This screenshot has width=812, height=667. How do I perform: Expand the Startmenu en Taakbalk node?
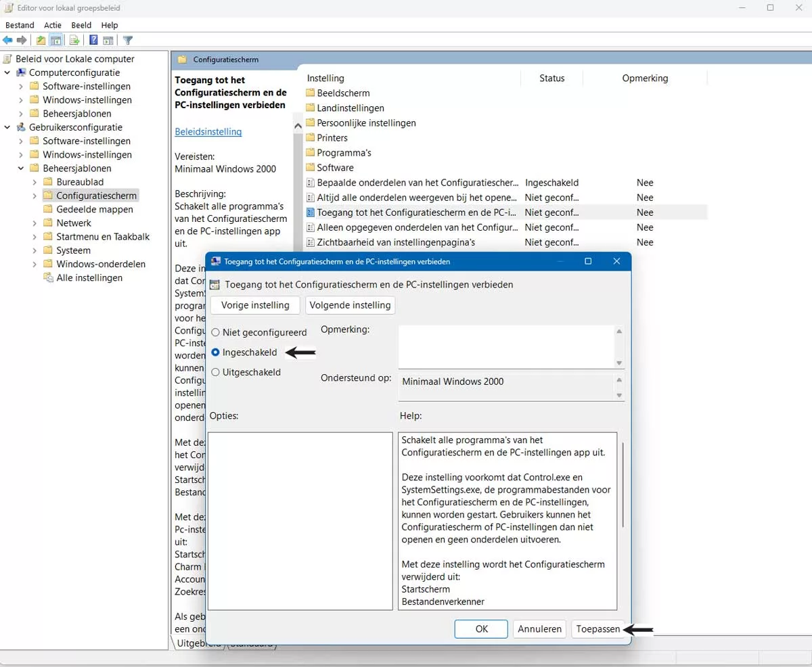[35, 237]
